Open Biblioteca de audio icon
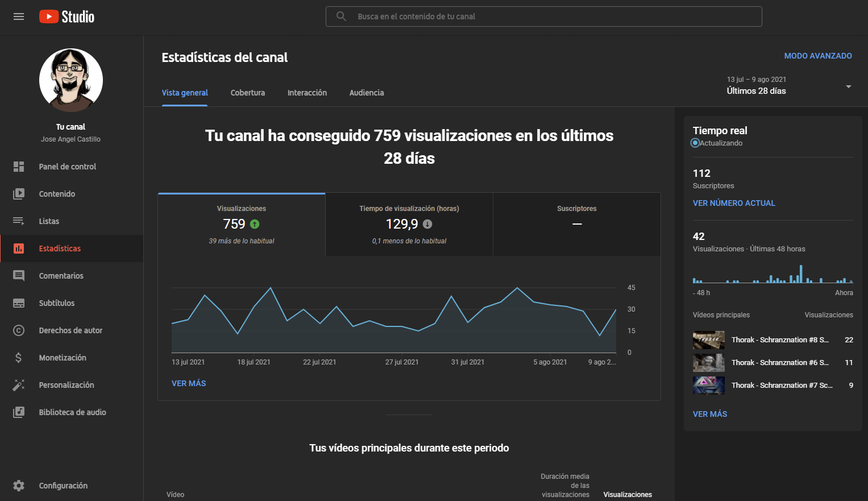This screenshot has height=501, width=868. pos(19,412)
